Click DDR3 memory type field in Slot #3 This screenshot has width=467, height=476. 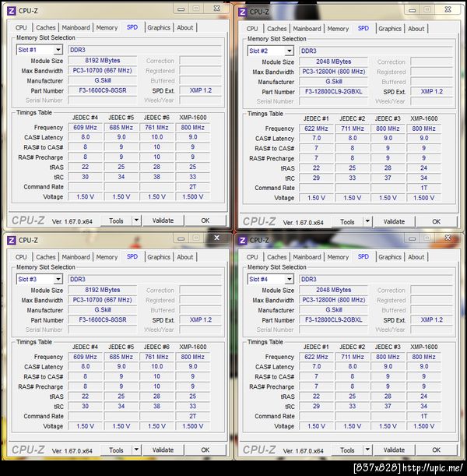[145, 279]
